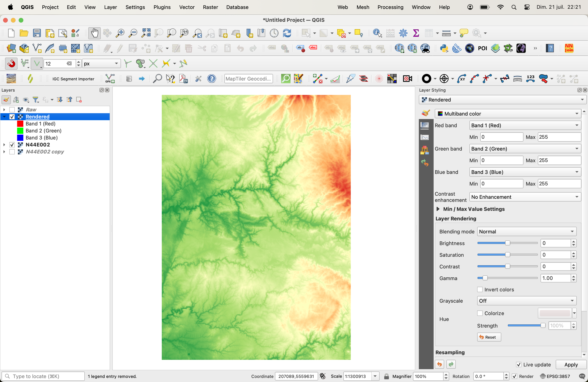
Task: Click the Gamma slider
Action: coord(507,278)
